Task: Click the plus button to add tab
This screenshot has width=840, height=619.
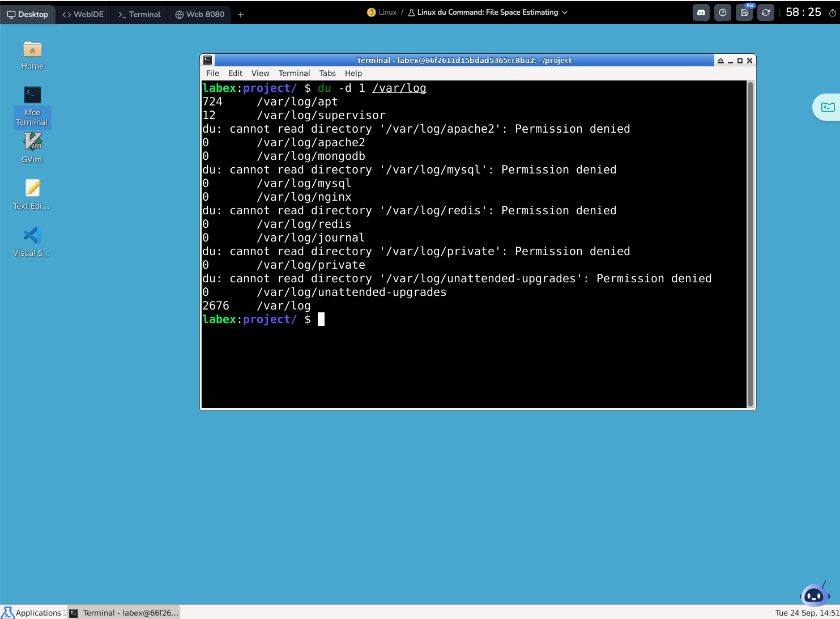Action: point(241,15)
